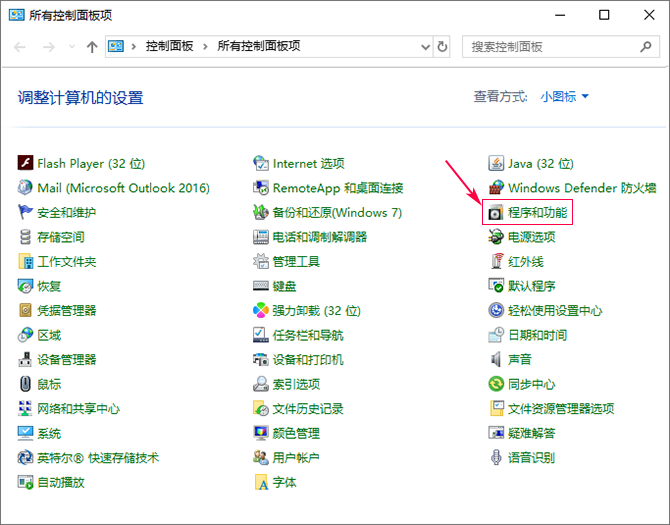Screen dimensions: 670x525
Task: Expand chevron before 控制面板 in breadcrumb
Action: pos(134,47)
